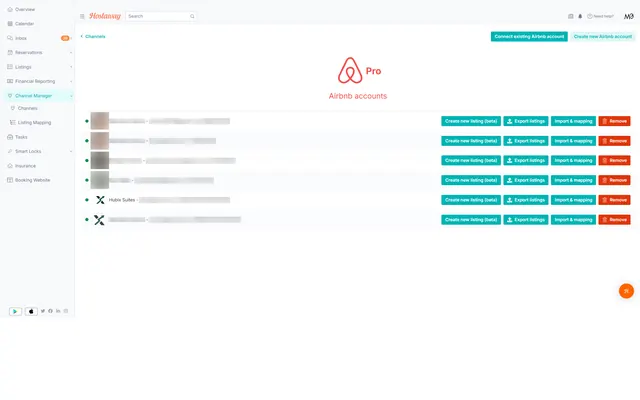Open notifications with the bell icon
The image size is (640, 400).
pos(580,16)
